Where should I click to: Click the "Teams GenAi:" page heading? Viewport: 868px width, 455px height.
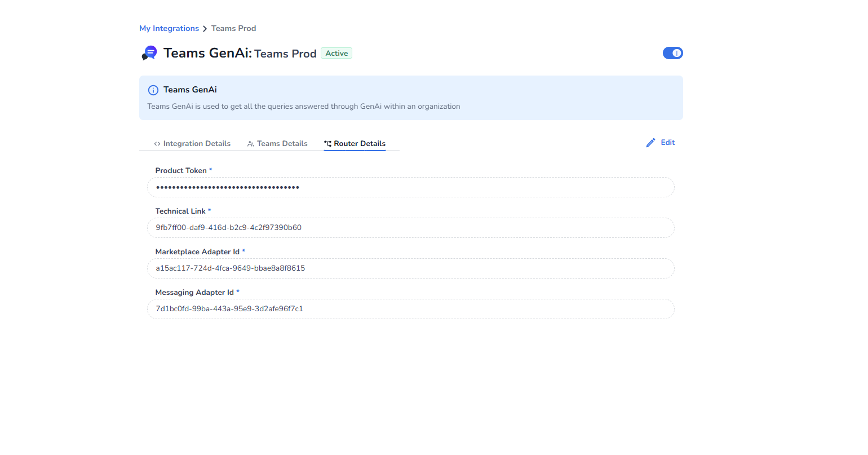pos(208,53)
